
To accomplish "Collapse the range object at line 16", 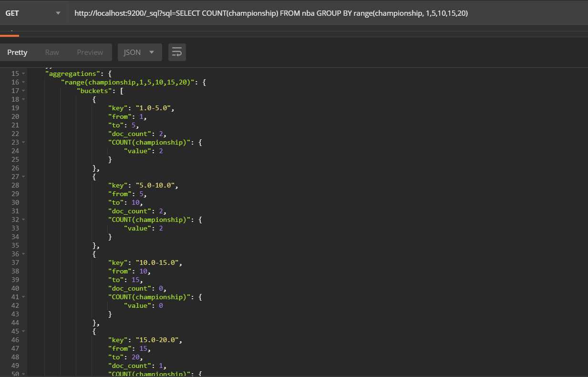I will tap(23, 82).
